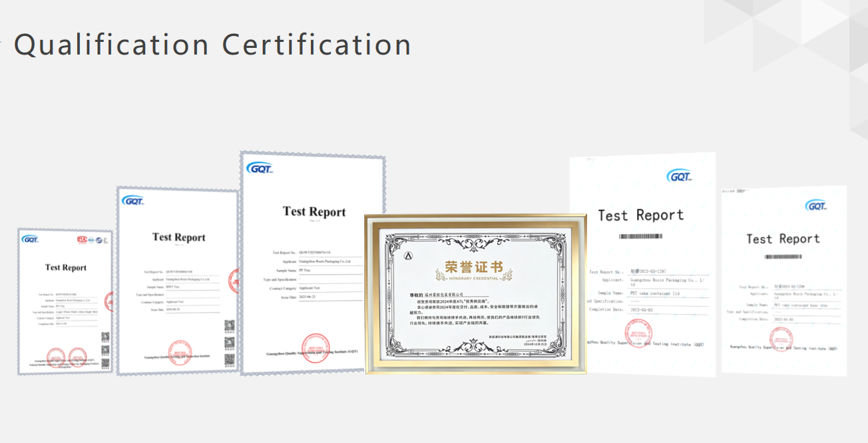Open the PP Tray test report certificate
This screenshot has height=443, width=868.
pyautogui.click(x=313, y=263)
